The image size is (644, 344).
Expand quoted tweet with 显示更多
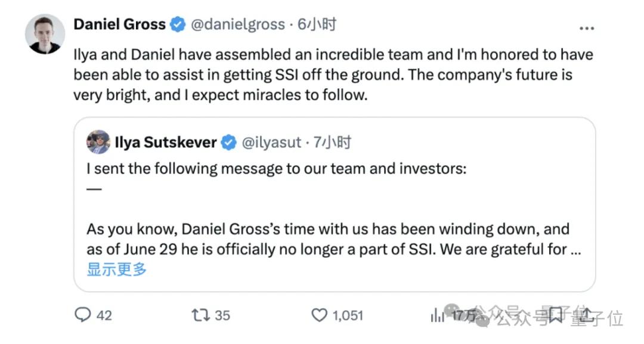click(117, 269)
